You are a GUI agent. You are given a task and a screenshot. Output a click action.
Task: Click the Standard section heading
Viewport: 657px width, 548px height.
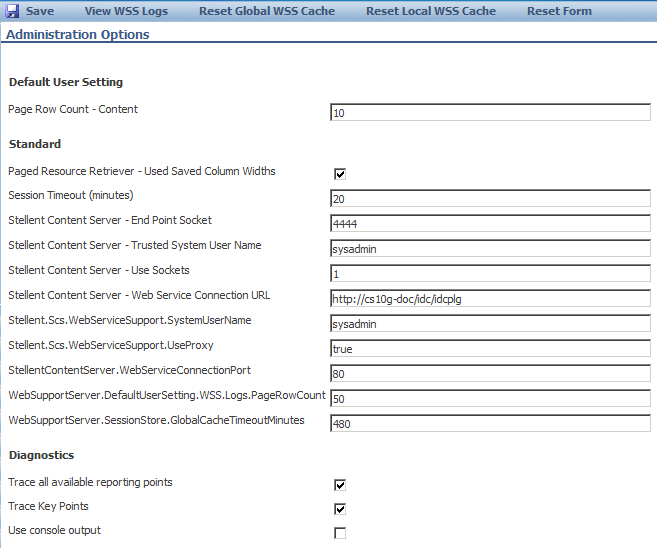point(35,144)
